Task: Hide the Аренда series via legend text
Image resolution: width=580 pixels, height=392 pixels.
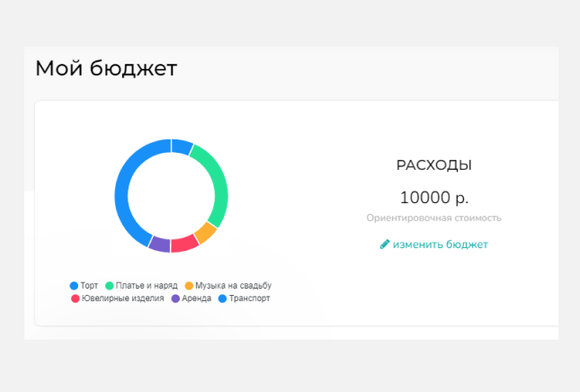Action: coord(196,298)
